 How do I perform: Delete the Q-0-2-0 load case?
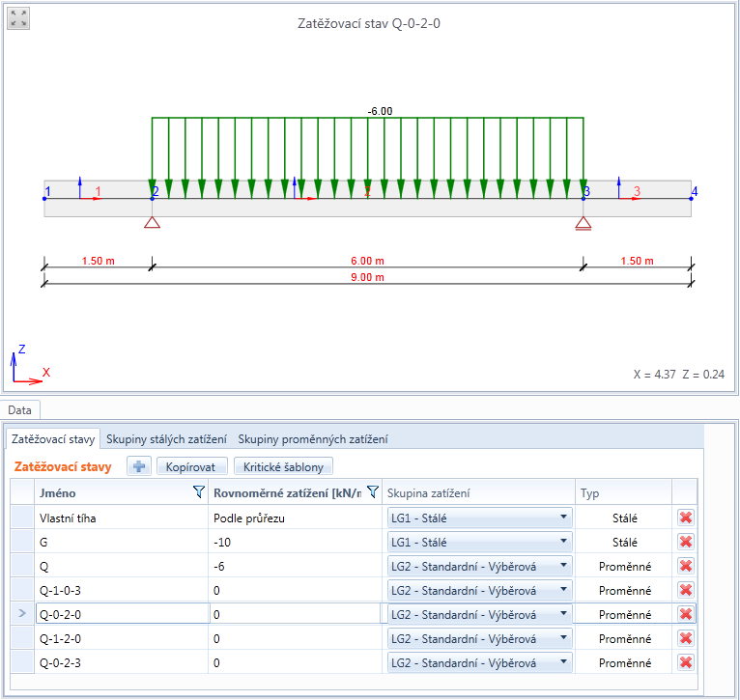686,614
